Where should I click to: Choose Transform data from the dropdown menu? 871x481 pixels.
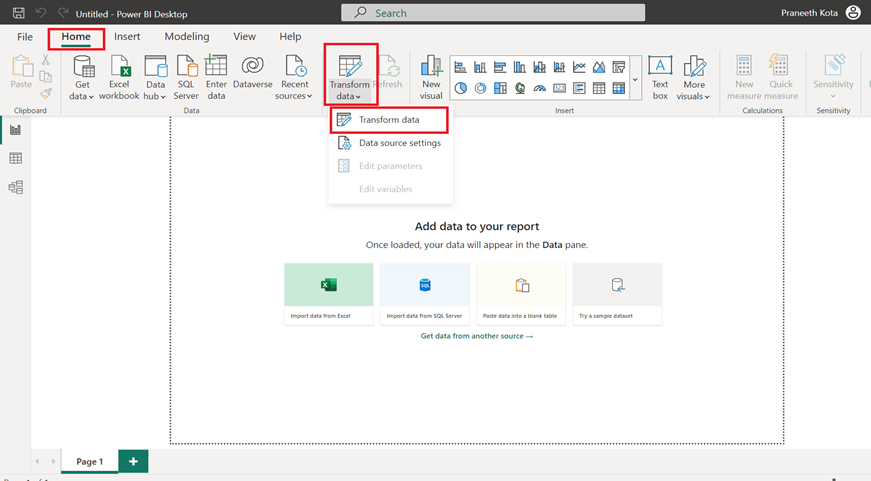click(389, 120)
